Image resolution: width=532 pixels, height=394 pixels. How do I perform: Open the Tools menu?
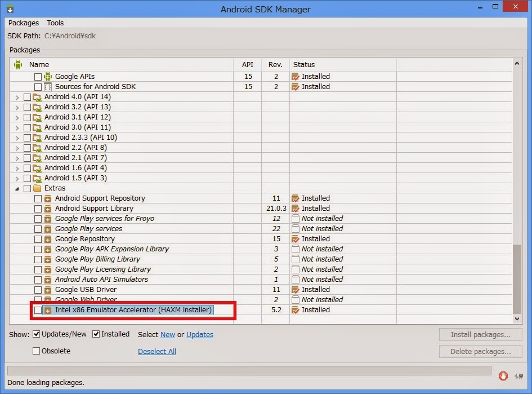[x=55, y=23]
